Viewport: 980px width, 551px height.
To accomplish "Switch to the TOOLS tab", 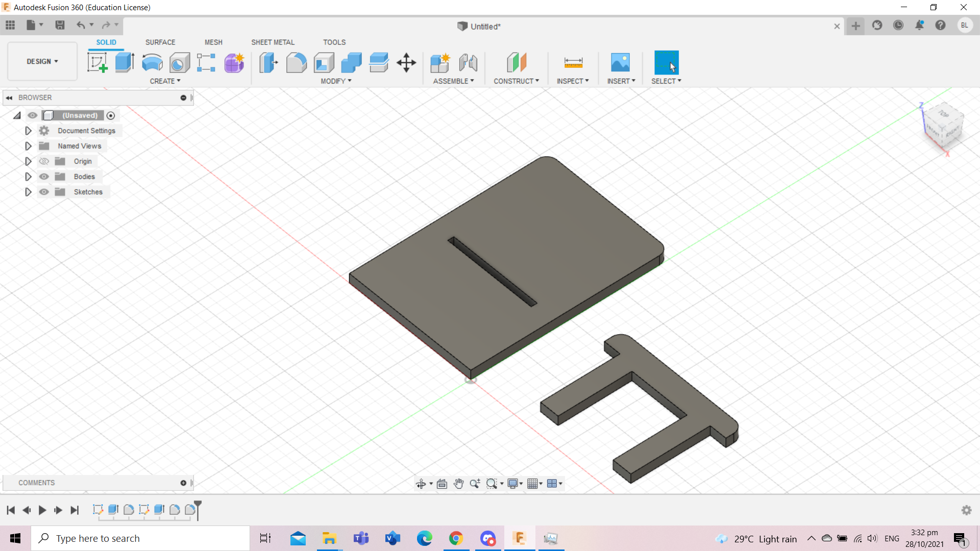I will (334, 42).
